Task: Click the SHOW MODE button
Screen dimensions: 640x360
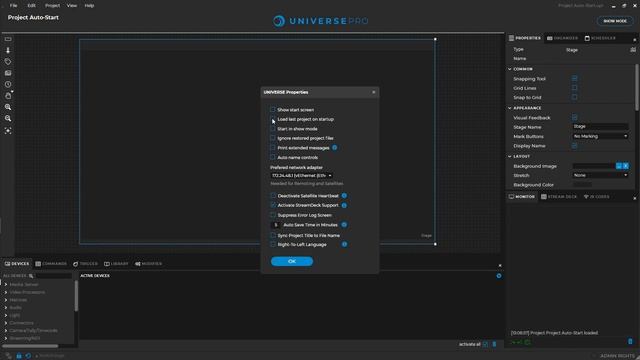Action: coord(615,21)
